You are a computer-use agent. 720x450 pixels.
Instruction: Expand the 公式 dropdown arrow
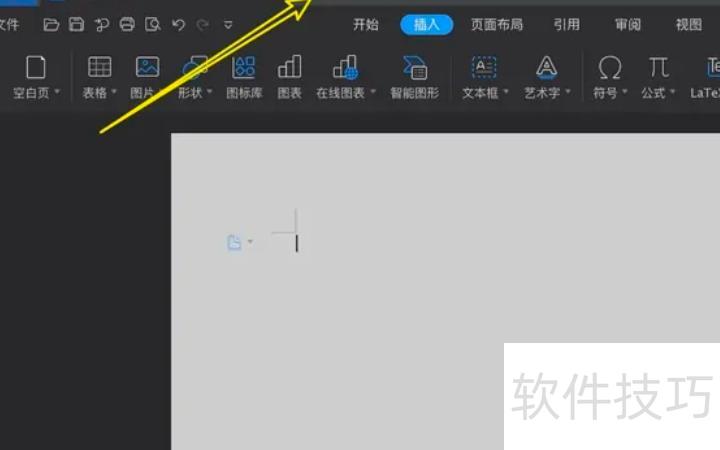pos(673,92)
